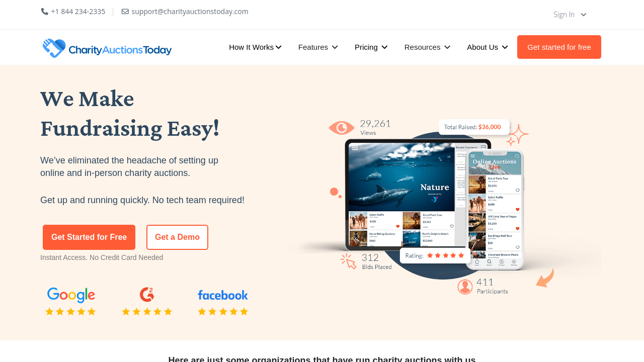The height and width of the screenshot is (362, 644).
Task: Open the Pricing menu
Action: (x=371, y=47)
